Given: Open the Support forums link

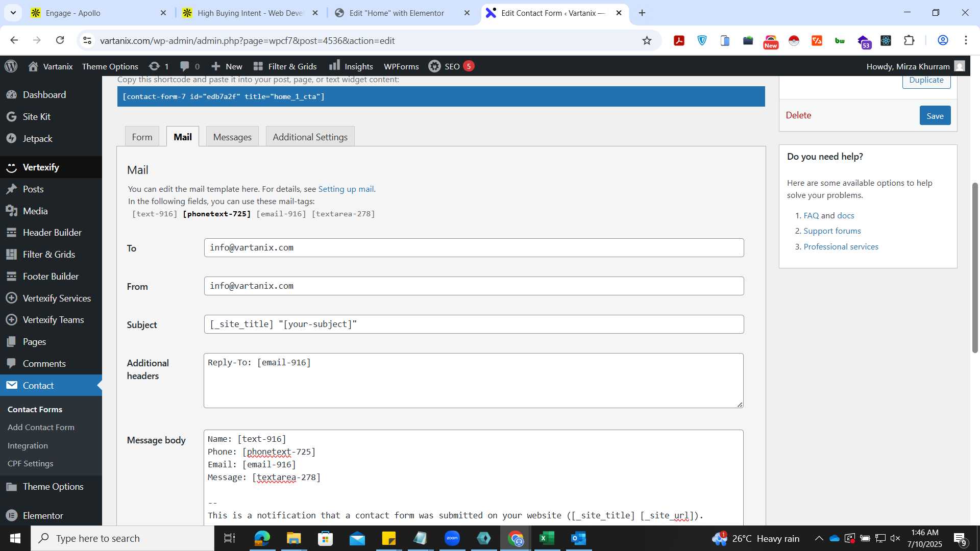Looking at the screenshot, I should tap(832, 231).
